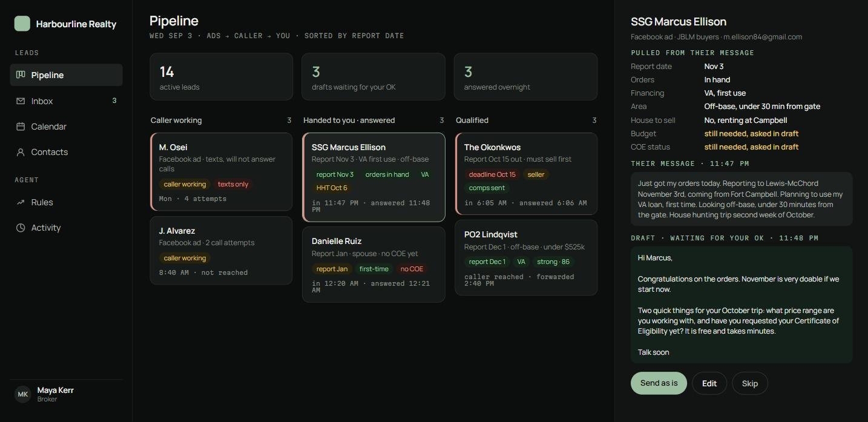Screen dimensions: 868x422
Task: Click the 14 active leads stat card
Action: (x=222, y=77)
